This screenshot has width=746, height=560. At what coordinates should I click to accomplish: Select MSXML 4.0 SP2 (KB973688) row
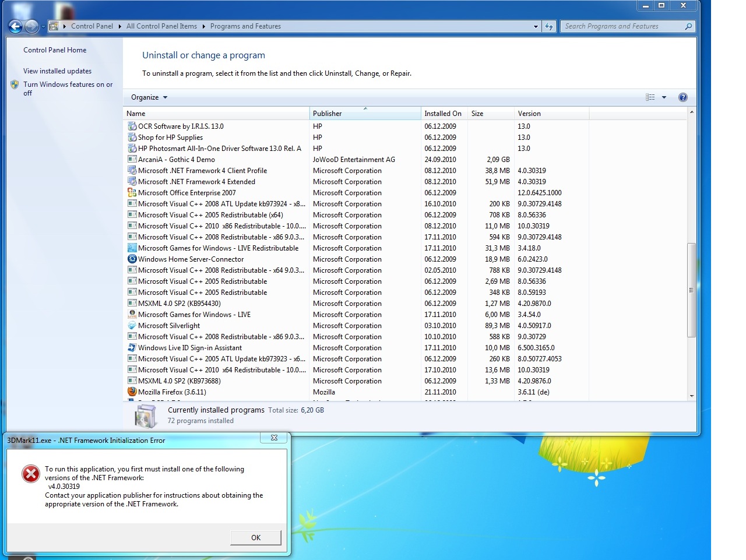[406, 381]
